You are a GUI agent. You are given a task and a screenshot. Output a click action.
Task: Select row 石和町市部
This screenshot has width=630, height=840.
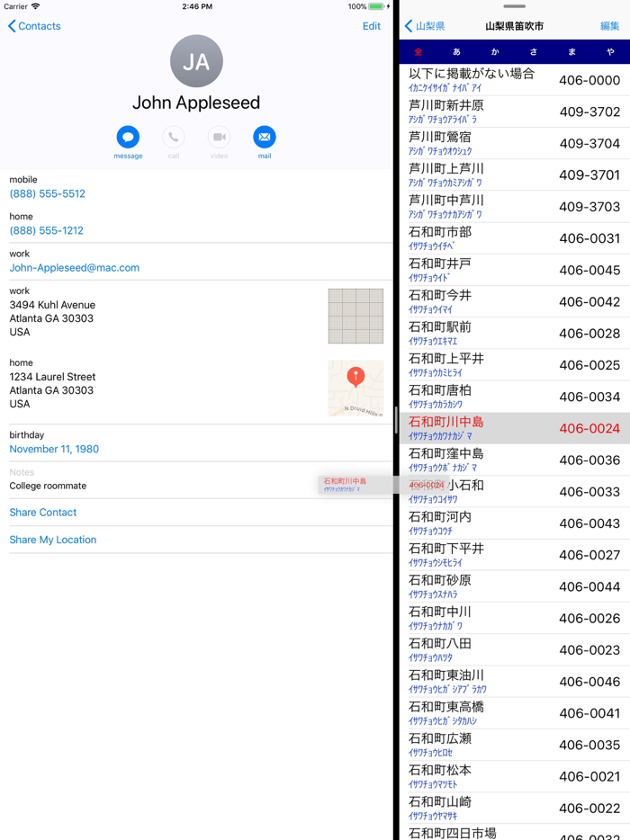tap(515, 237)
